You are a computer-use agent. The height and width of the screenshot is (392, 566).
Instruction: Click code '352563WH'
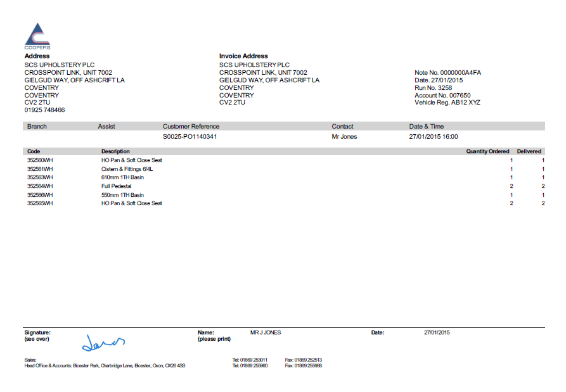pyautogui.click(x=40, y=177)
